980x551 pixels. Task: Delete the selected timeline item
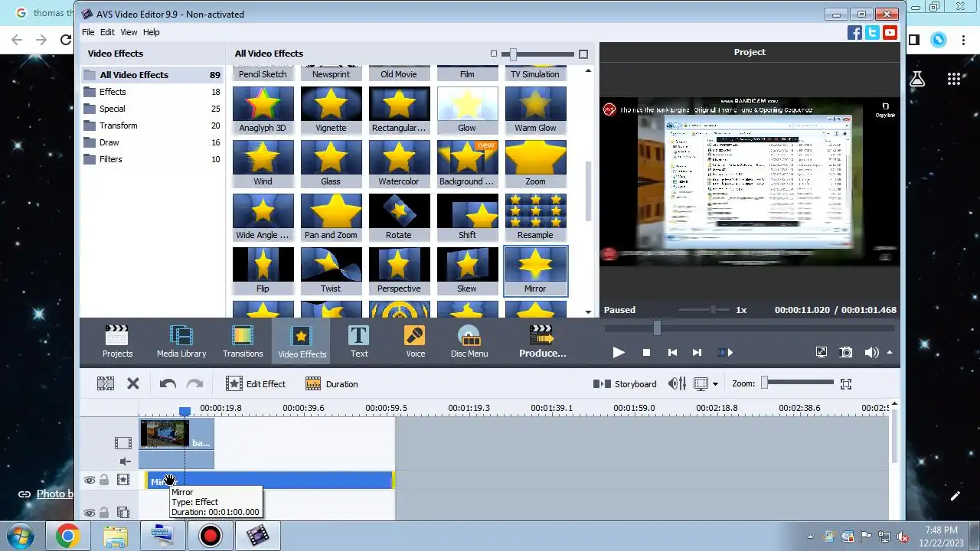(x=133, y=383)
